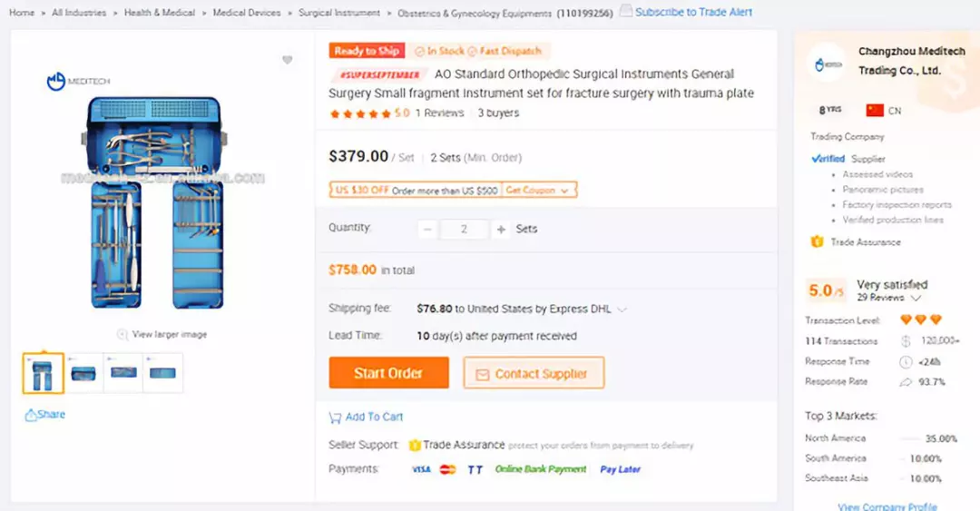The image size is (980, 511).
Task: Click the quantity input field
Action: (464, 230)
